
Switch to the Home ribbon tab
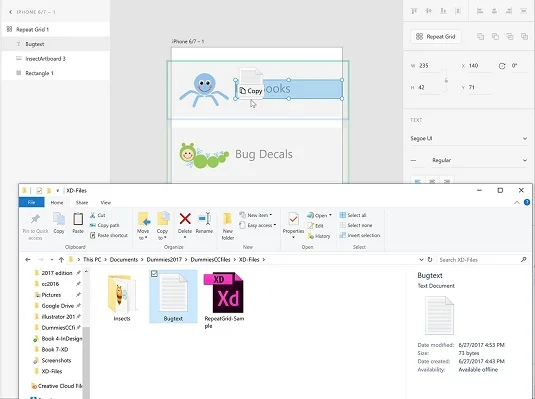point(57,202)
